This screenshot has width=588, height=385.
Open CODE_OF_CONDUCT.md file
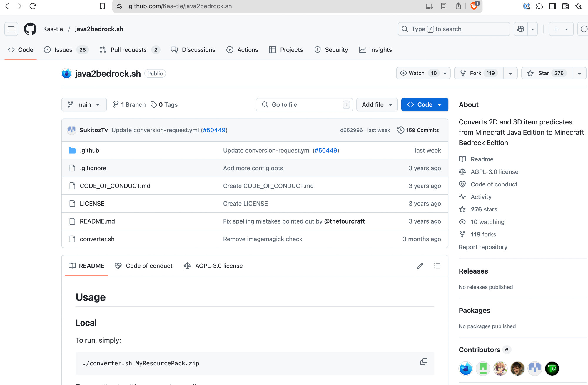point(115,186)
